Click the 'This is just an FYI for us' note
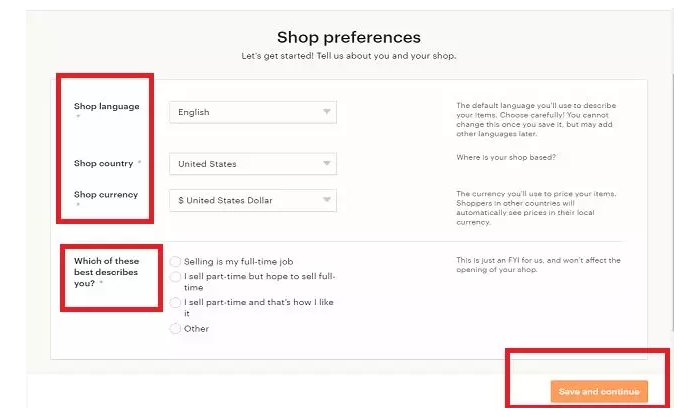This screenshot has width=689, height=418. tap(538, 265)
